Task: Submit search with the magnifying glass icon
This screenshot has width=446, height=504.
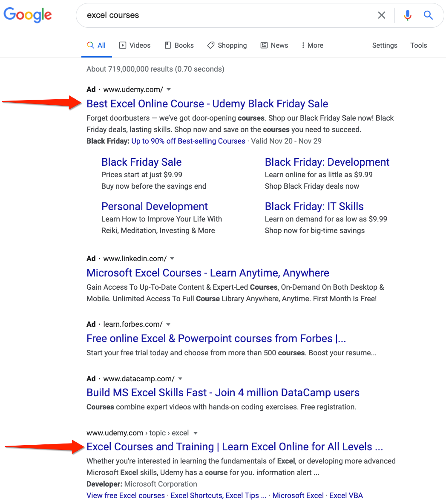Action: (x=429, y=15)
